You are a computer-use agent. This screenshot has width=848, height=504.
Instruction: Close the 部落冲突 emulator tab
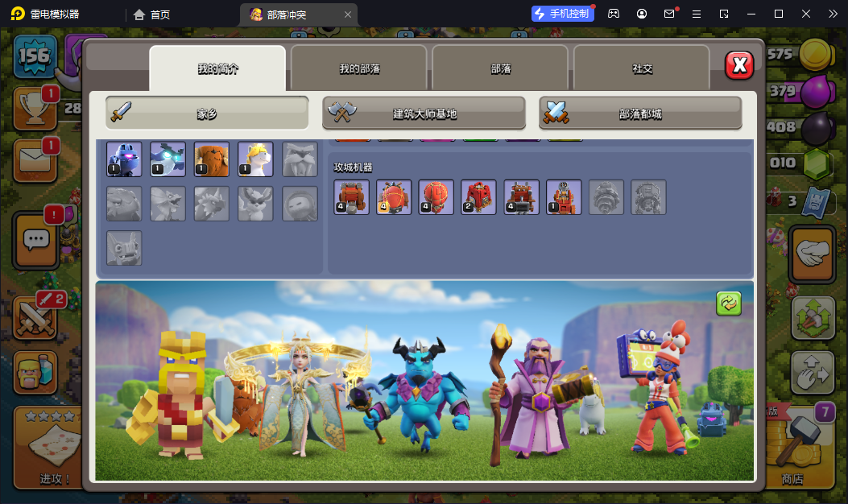[348, 14]
